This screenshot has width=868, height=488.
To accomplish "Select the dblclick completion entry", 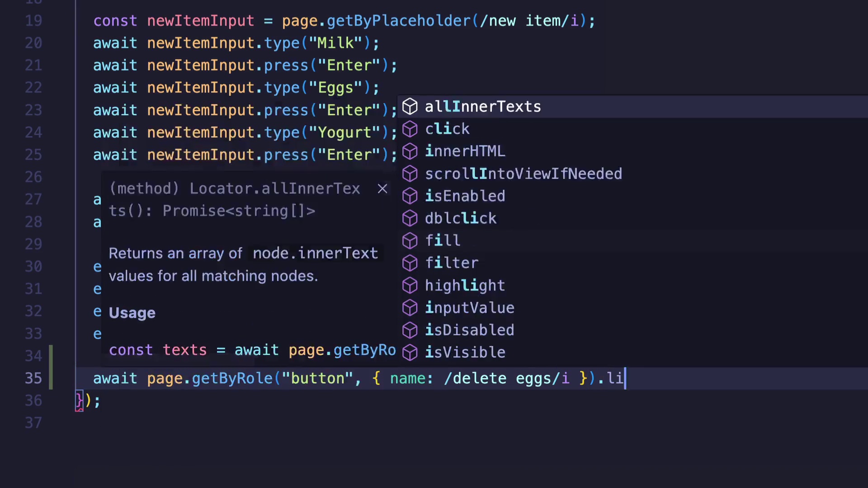I will pyautogui.click(x=632, y=219).
